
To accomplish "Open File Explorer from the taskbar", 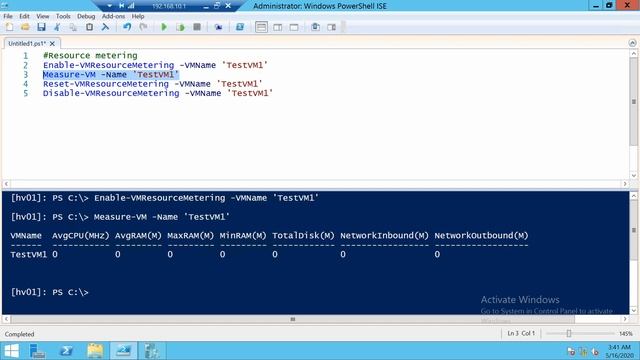I will 95,351.
